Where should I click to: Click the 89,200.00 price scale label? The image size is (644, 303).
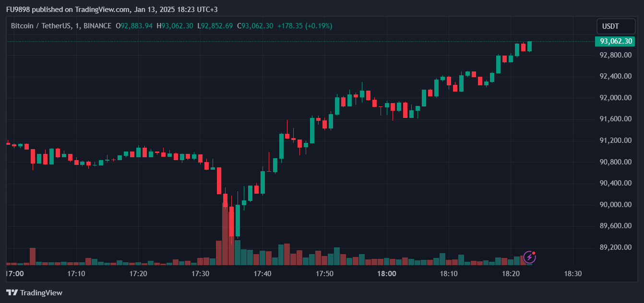(x=616, y=247)
